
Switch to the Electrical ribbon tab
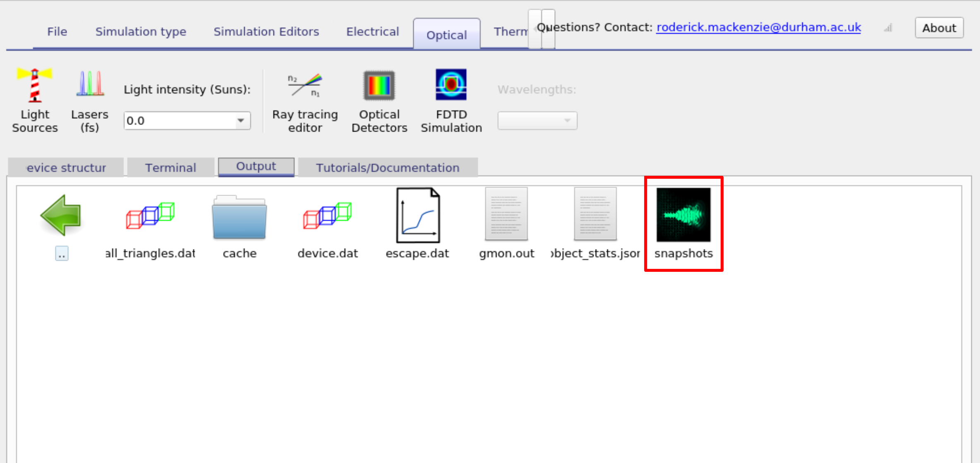(x=372, y=31)
